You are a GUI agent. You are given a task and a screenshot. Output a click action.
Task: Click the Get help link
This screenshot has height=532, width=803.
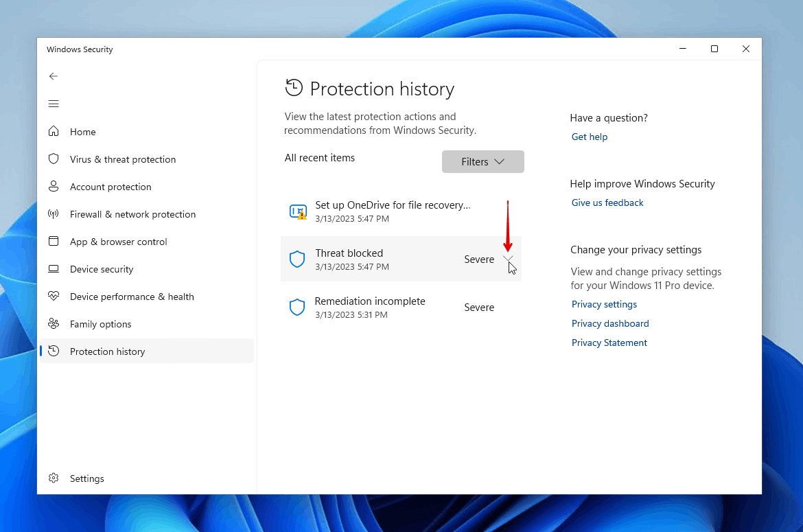point(590,137)
